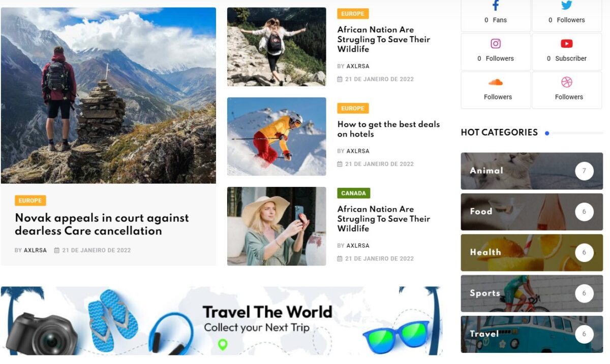Click EUROPE tag on Novak article

coord(30,201)
